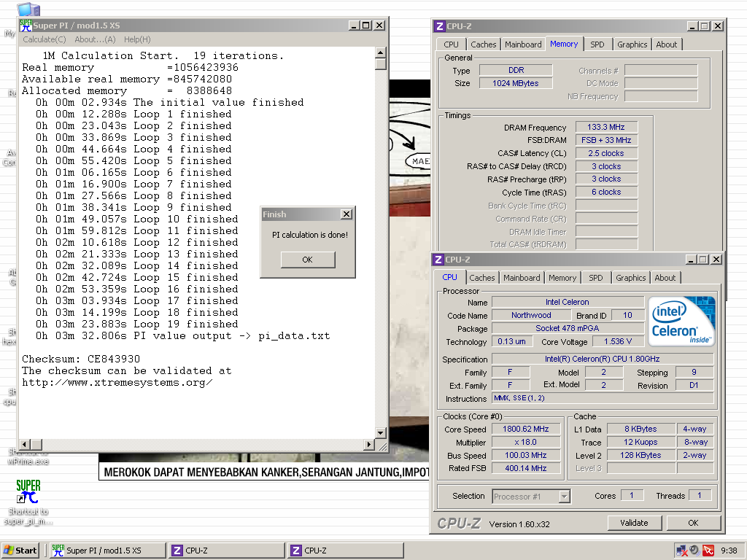Image resolution: width=747 pixels, height=560 pixels.
Task: Click the Super PI vertical scrollbar down arrow
Action: click(x=381, y=433)
